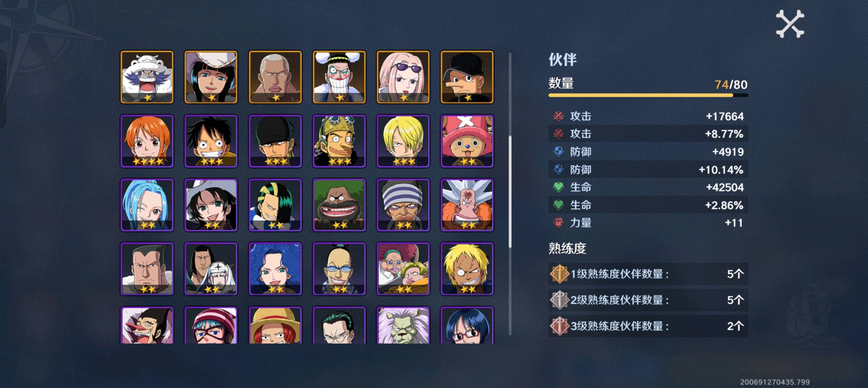This screenshot has height=388, width=868.
Task: Select orange-haired Nami portrait
Action: point(147,141)
